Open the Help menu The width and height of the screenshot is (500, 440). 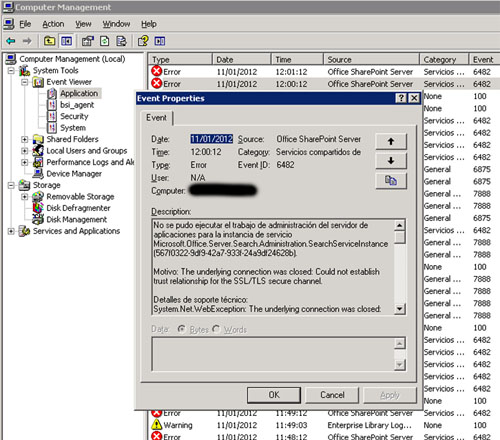(x=149, y=24)
